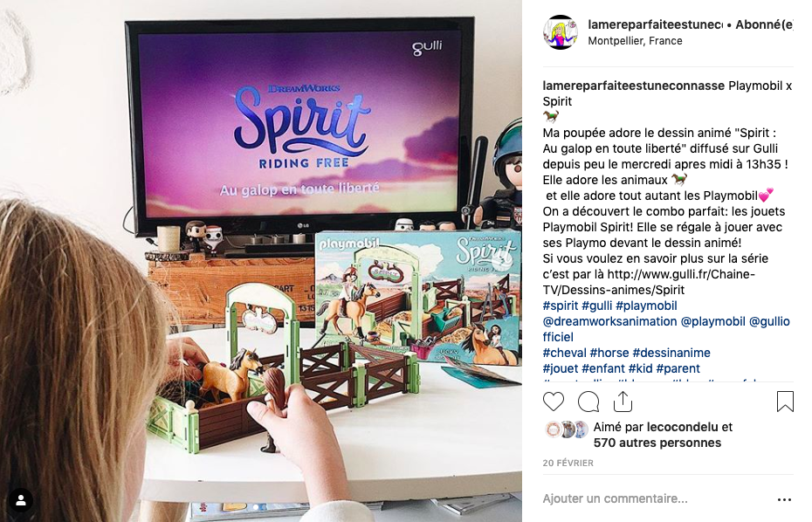Open the lamereparfaiteestuneconnasse caption username
812x522 pixels.
[x=633, y=86]
